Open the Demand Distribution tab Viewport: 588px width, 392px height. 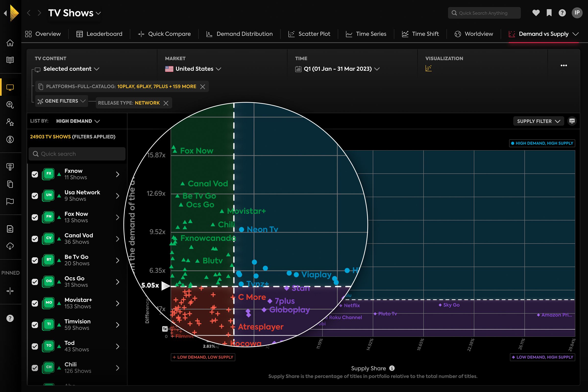(x=240, y=34)
